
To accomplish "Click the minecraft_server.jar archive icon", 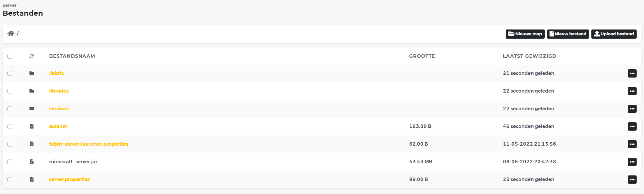I will tap(32, 162).
